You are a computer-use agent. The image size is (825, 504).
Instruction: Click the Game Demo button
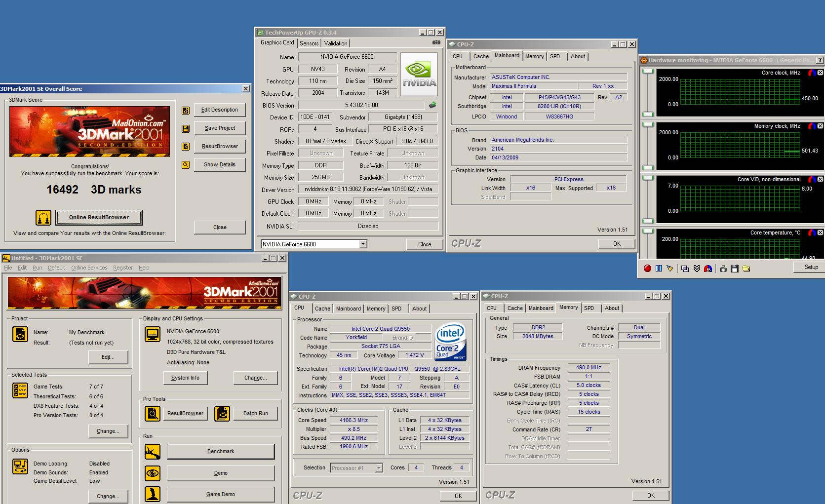point(221,494)
